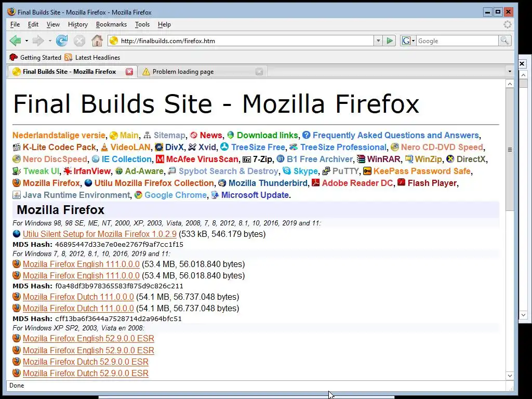Viewport: 532px width, 399px height.
Task: Click the Skype icon
Action: (x=287, y=170)
